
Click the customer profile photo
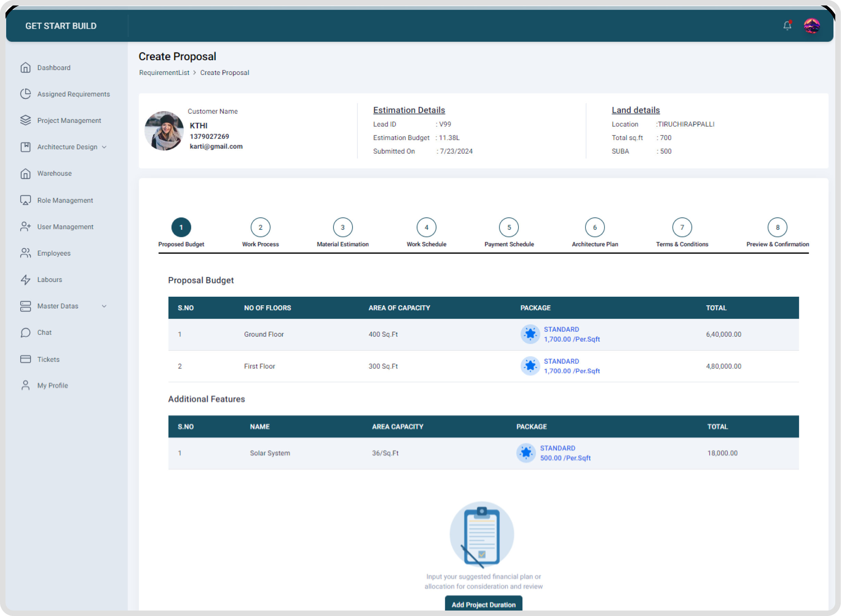tap(164, 131)
